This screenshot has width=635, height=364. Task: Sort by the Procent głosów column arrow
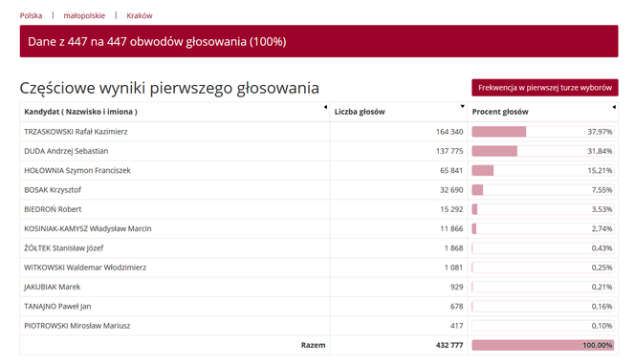[614, 107]
